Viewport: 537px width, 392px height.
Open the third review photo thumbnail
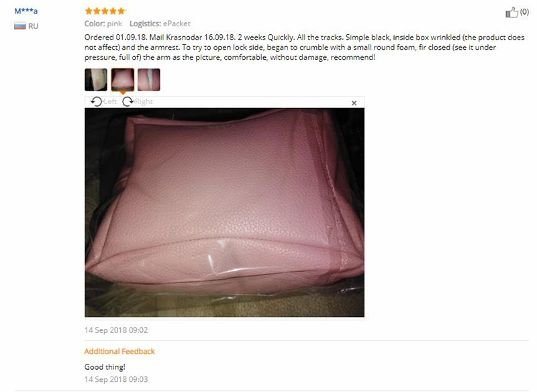point(149,80)
